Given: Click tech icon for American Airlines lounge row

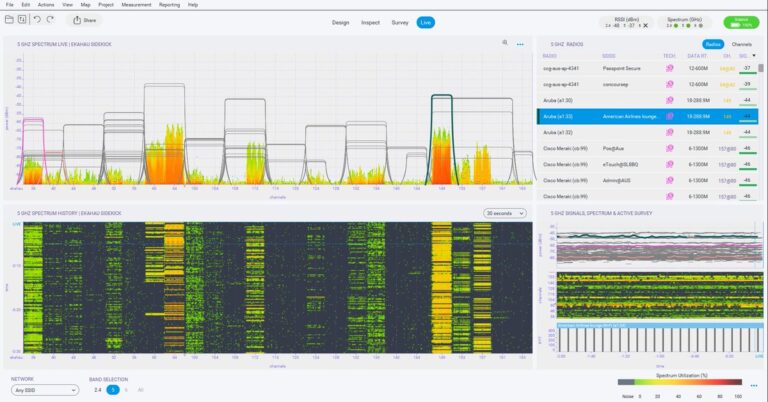Looking at the screenshot, I should click(x=669, y=117).
